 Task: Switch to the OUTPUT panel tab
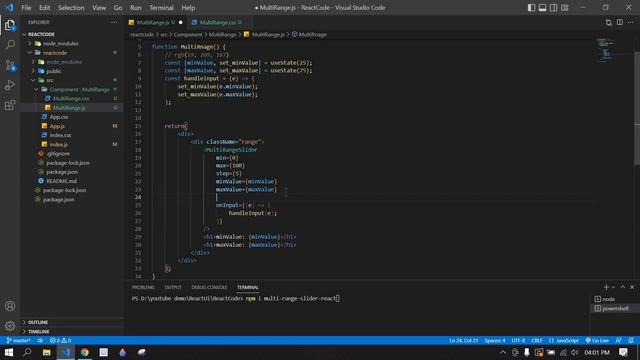173,287
